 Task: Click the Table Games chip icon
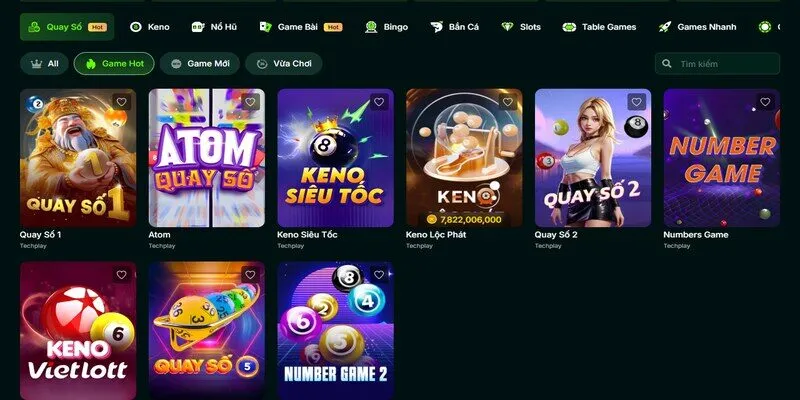point(569,27)
